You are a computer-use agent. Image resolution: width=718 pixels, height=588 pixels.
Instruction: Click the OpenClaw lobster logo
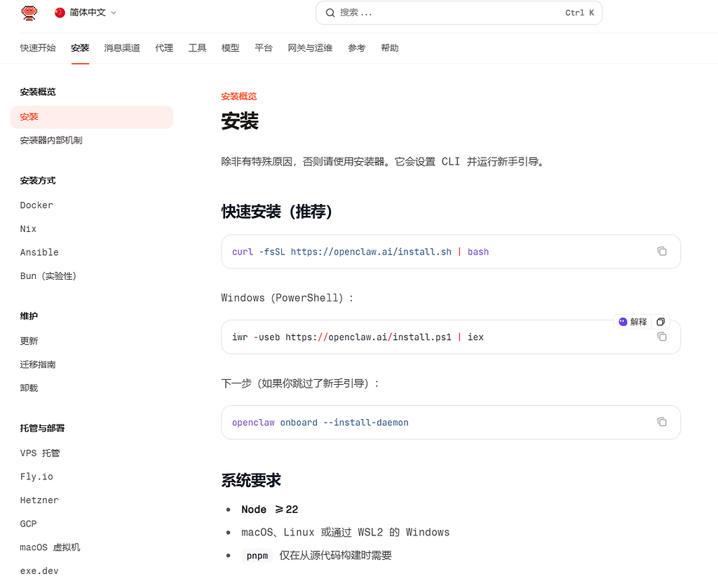[29, 13]
